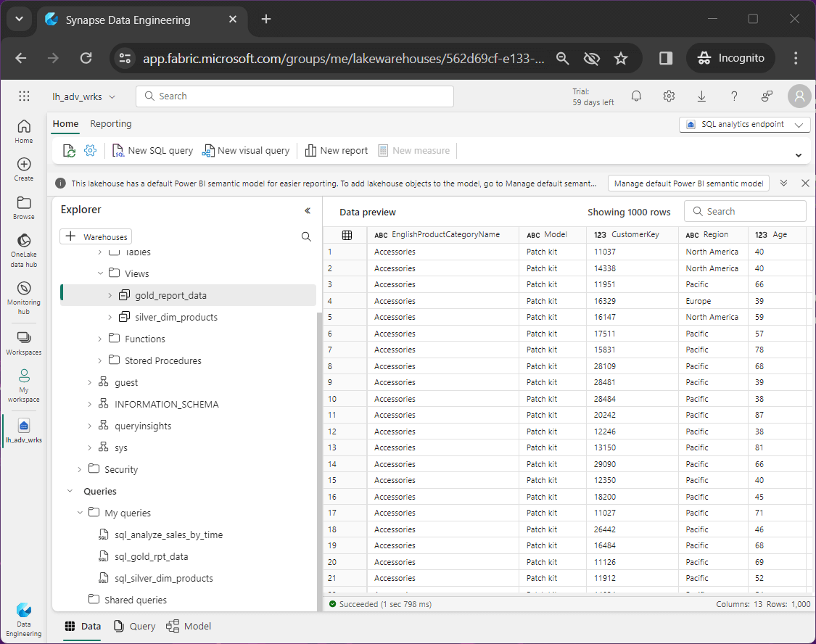Viewport: 816px width, 644px height.
Task: Click the download icon in the header
Action: [701, 96]
